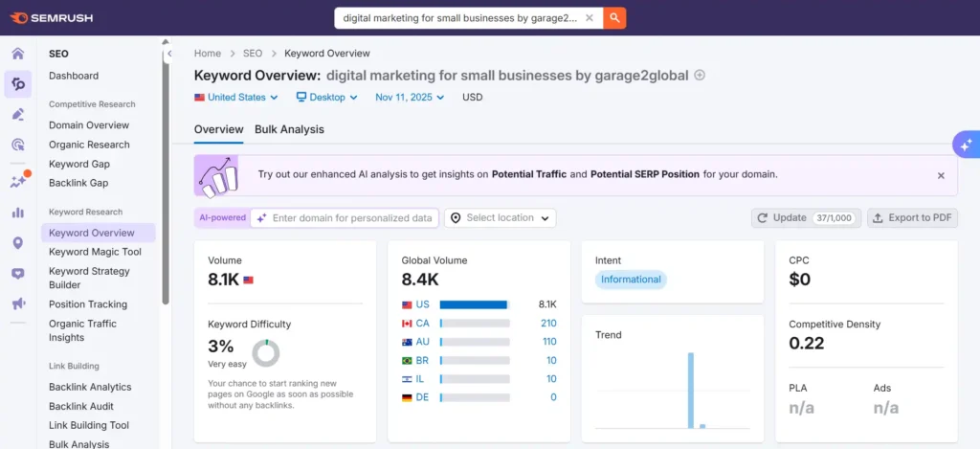The height and width of the screenshot is (449, 980).
Task: Clear the search box with the X icon
Action: pyautogui.click(x=589, y=18)
